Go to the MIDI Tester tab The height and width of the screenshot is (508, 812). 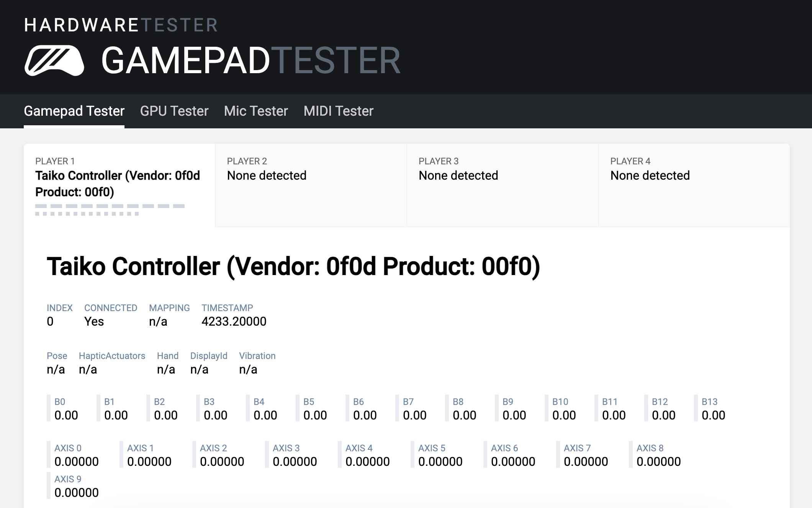pyautogui.click(x=338, y=111)
